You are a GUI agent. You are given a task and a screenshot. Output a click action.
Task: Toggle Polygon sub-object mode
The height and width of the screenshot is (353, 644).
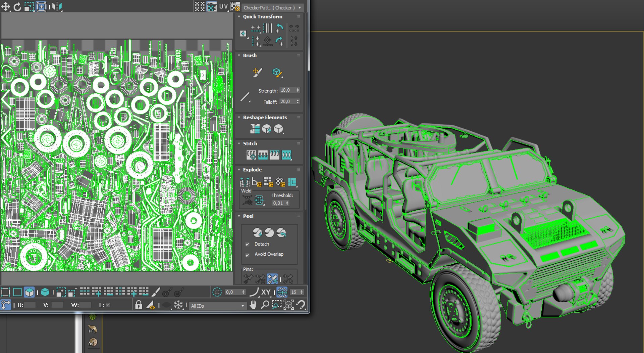click(29, 292)
